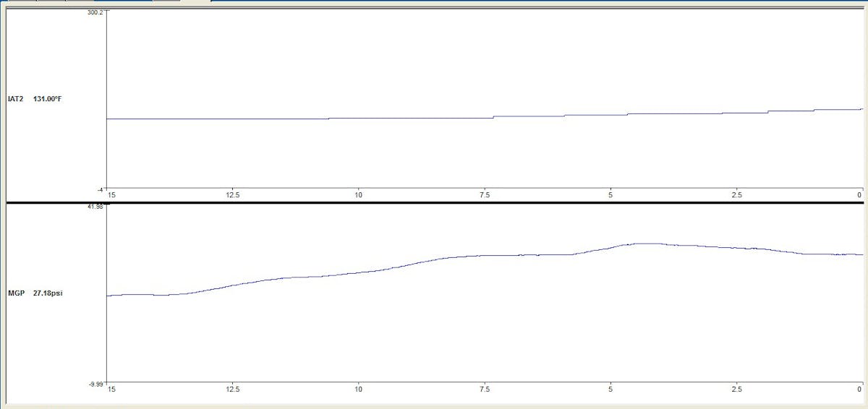
Task: Select the 12.5 tick on IAT2 time axis
Action: tap(232, 195)
